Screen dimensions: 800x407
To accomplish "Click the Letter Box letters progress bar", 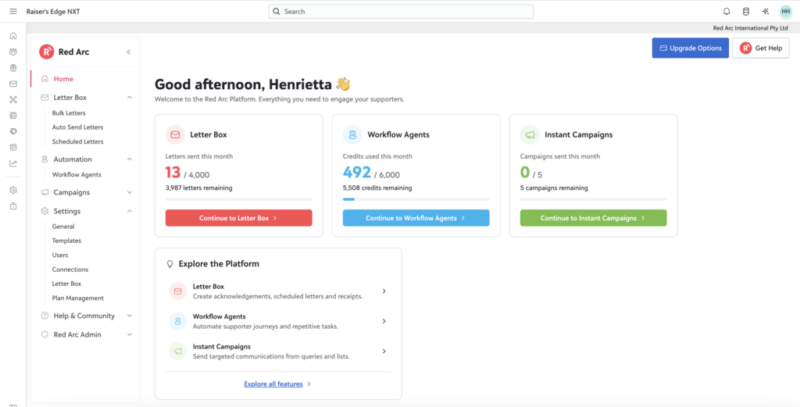I will click(239, 199).
